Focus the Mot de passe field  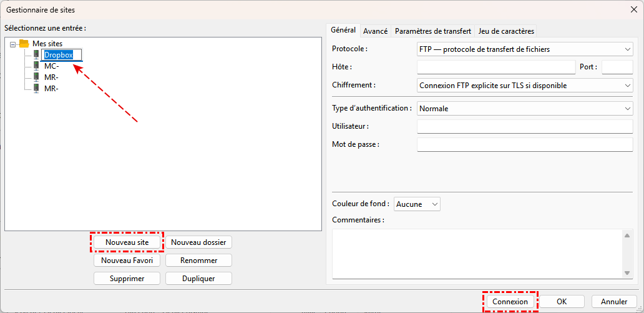pyautogui.click(x=525, y=145)
